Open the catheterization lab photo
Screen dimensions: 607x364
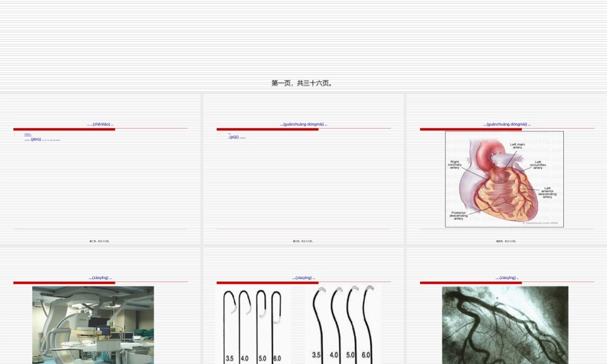[93, 325]
